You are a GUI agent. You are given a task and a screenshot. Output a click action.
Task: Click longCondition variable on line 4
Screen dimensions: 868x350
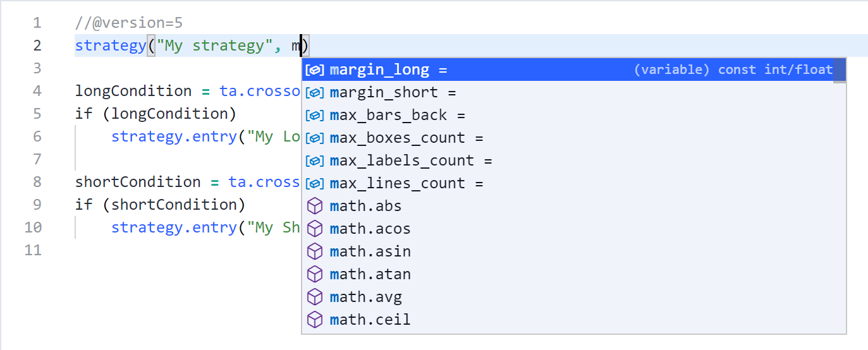point(133,92)
